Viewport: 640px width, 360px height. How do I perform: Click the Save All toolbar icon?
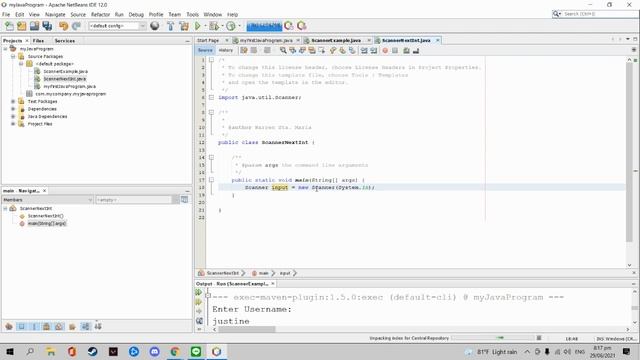[47, 26]
